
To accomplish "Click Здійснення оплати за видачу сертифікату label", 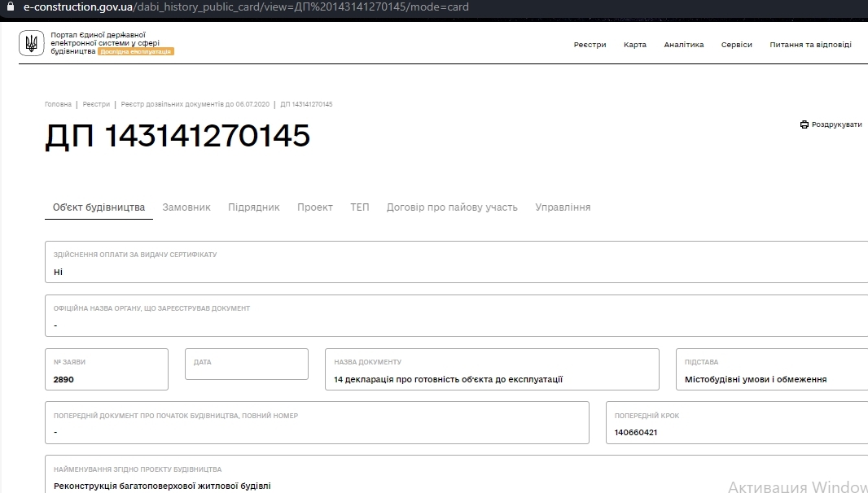I will pos(135,255).
